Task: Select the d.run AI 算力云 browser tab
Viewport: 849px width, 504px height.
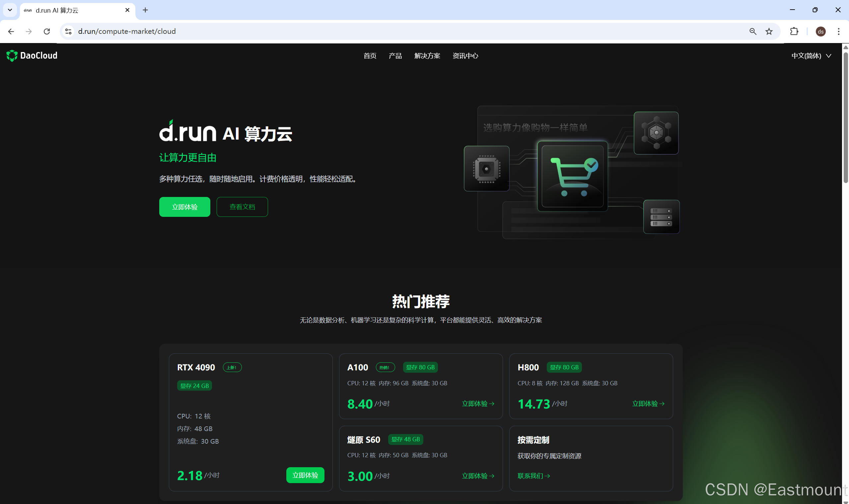Action: (x=77, y=11)
